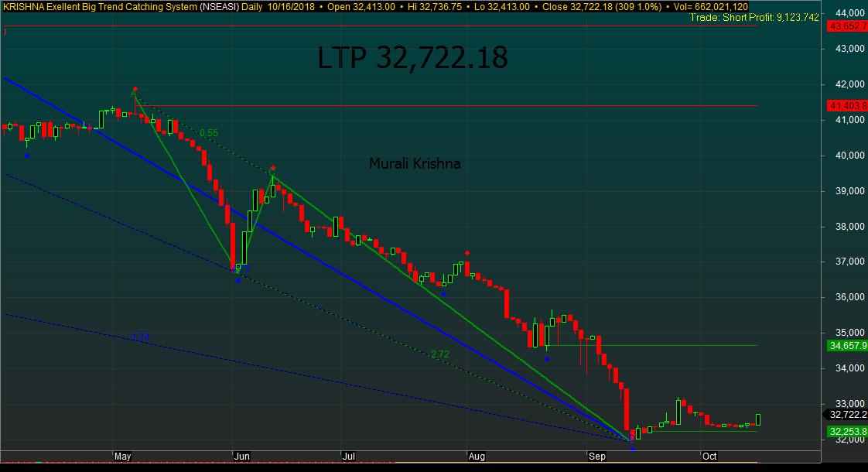This screenshot has width=868, height=472.
Task: Click the 40,000 price axis label
Action: coord(849,155)
